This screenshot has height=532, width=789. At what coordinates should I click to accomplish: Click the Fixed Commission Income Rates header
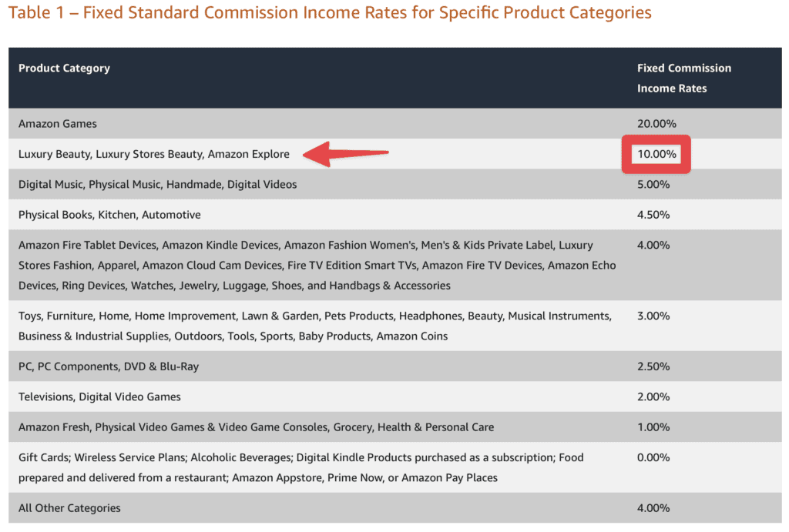coord(684,78)
